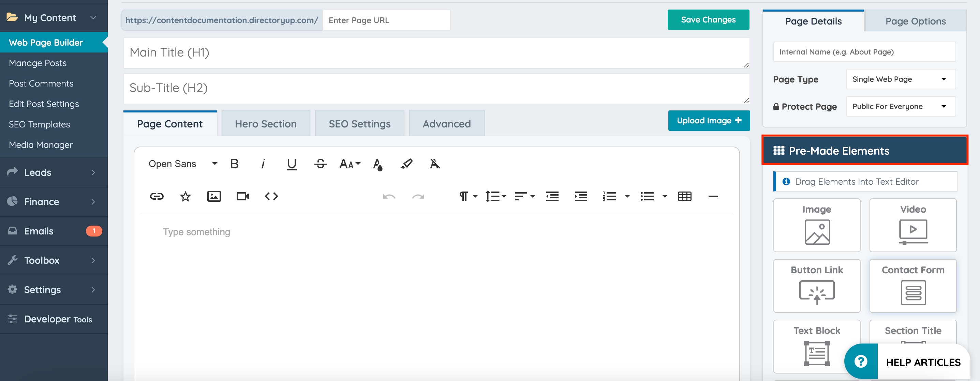Screen dimensions: 980x381
Task: Insert a table using the grid icon
Action: [684, 196]
